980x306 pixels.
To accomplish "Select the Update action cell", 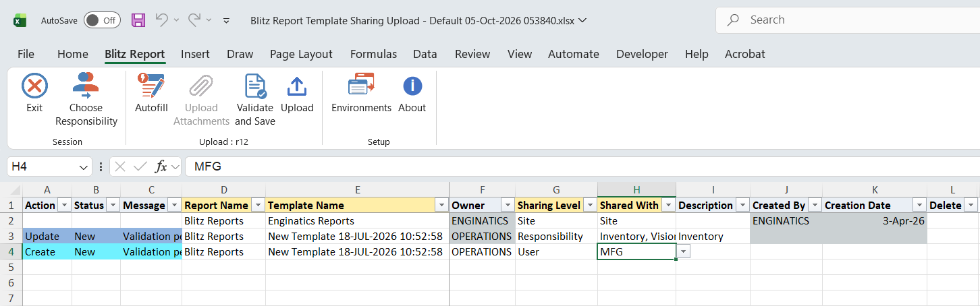I will click(47, 237).
